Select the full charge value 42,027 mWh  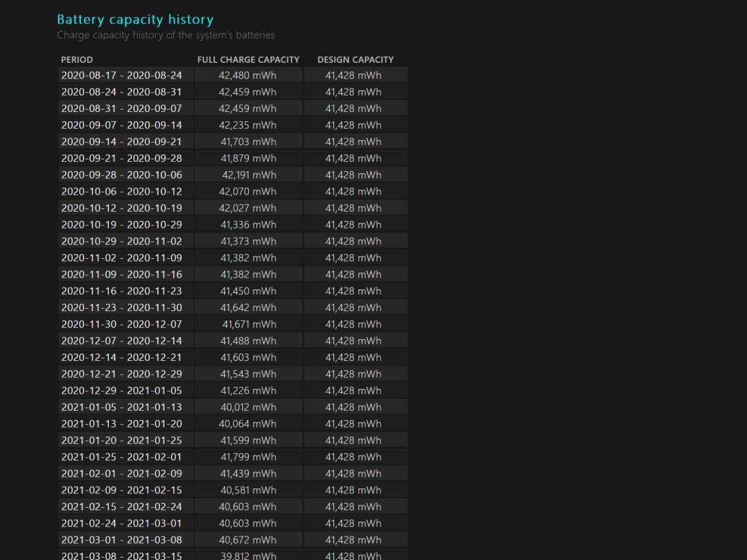248,208
